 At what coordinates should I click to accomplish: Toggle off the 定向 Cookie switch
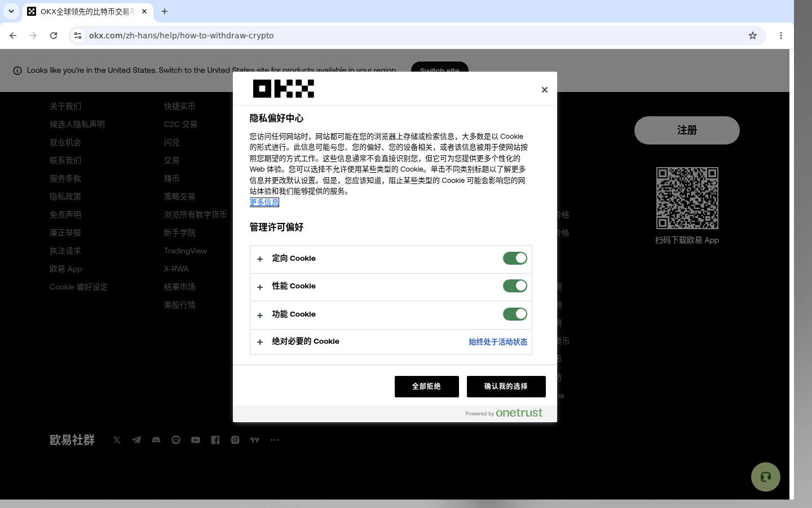click(x=515, y=258)
